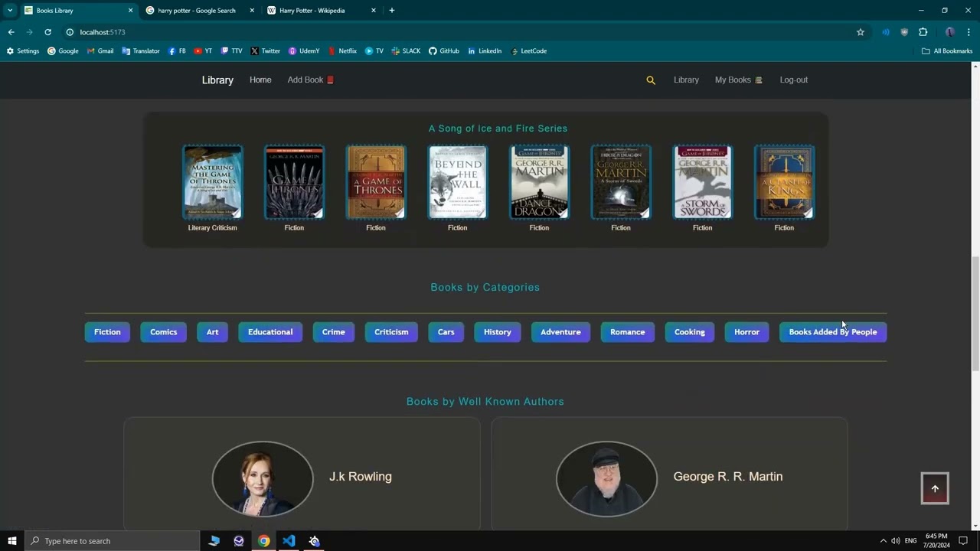Viewport: 980px width, 551px height.
Task: Select Books Added By People button
Action: (x=833, y=332)
